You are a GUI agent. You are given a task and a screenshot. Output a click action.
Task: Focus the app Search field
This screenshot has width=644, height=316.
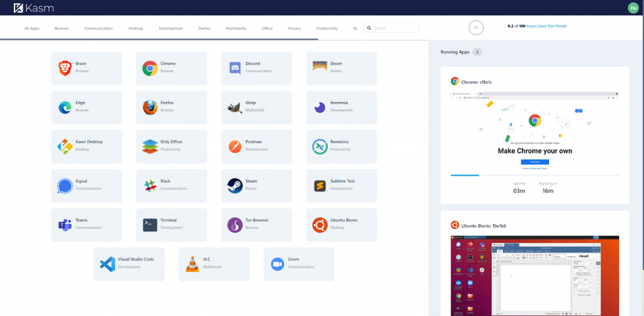[x=391, y=28]
